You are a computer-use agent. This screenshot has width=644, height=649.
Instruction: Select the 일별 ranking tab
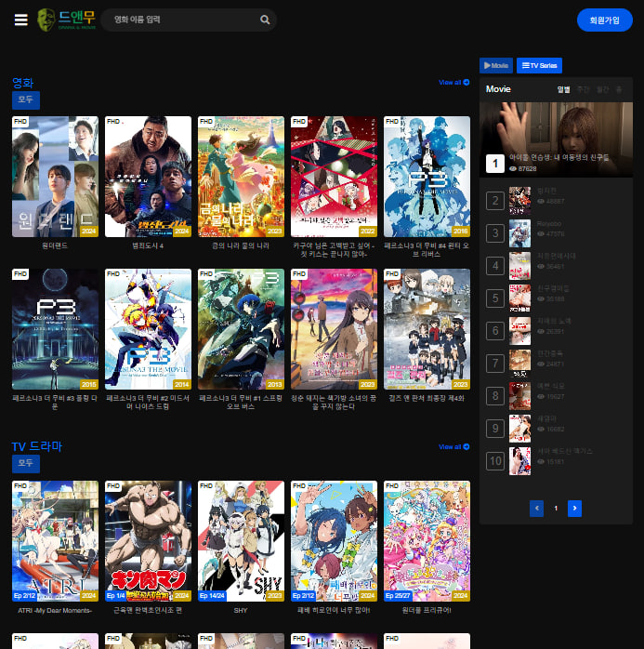pyautogui.click(x=563, y=89)
